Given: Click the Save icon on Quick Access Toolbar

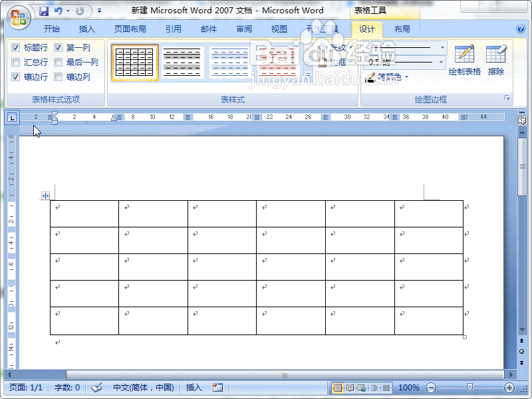Looking at the screenshot, I should click(x=43, y=10).
